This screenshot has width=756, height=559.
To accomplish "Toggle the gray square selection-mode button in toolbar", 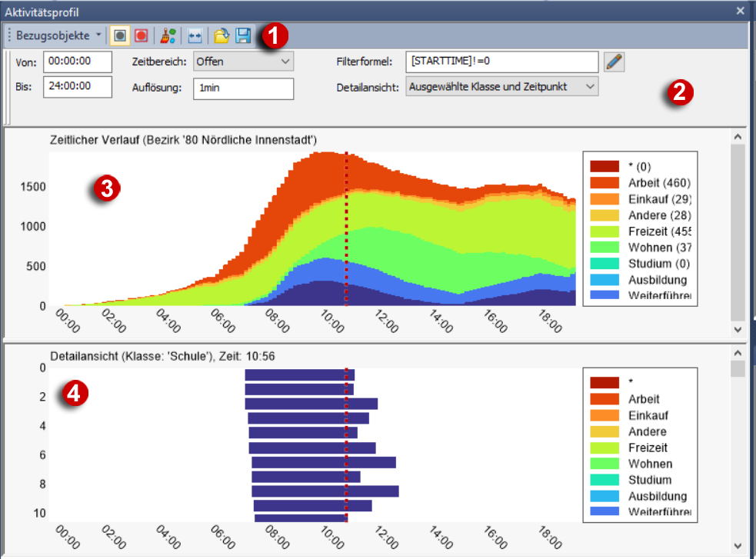I will pyautogui.click(x=120, y=35).
